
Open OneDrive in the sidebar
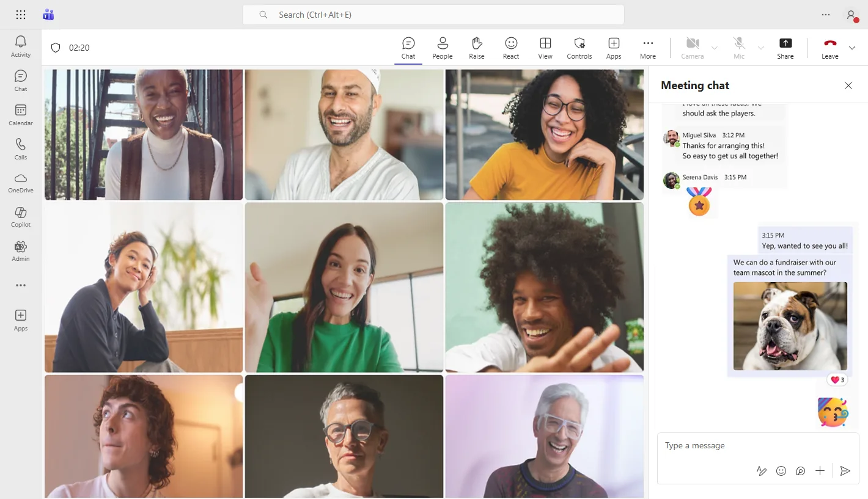click(21, 182)
